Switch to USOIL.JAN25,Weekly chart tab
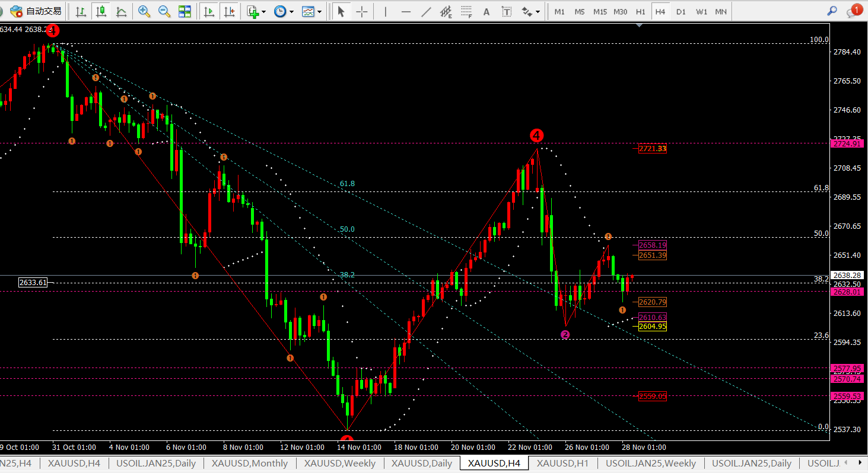Viewport: 868px width, 473px height. click(x=651, y=464)
